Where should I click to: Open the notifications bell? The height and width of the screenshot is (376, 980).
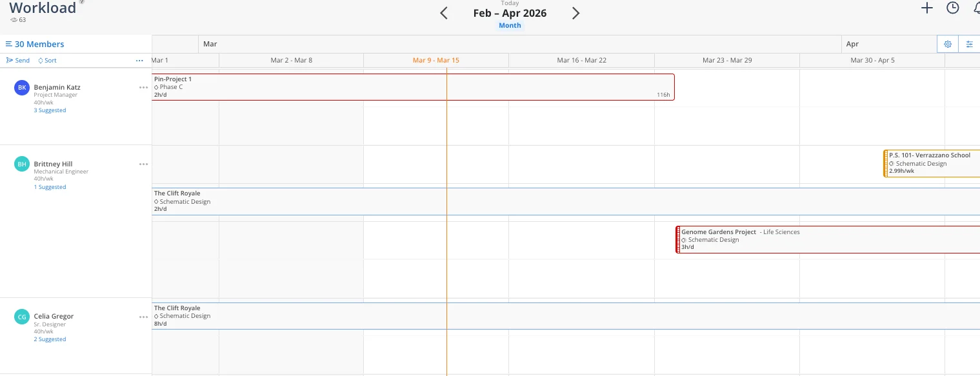tap(976, 8)
